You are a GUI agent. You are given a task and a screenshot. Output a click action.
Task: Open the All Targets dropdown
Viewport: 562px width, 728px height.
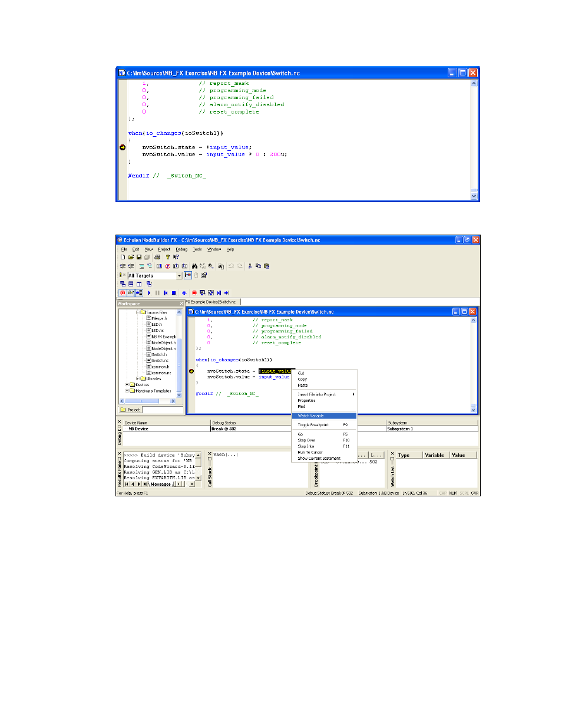coord(179,275)
